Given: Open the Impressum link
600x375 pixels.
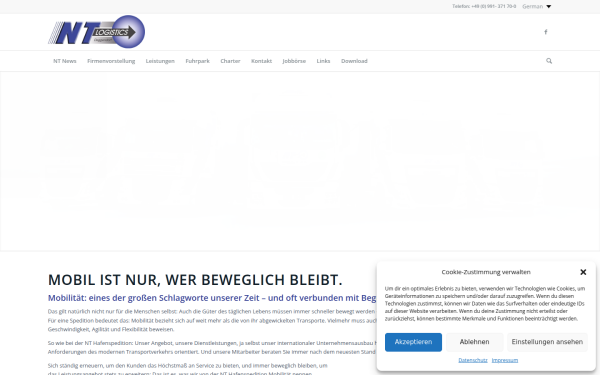Looking at the screenshot, I should click(x=505, y=360).
